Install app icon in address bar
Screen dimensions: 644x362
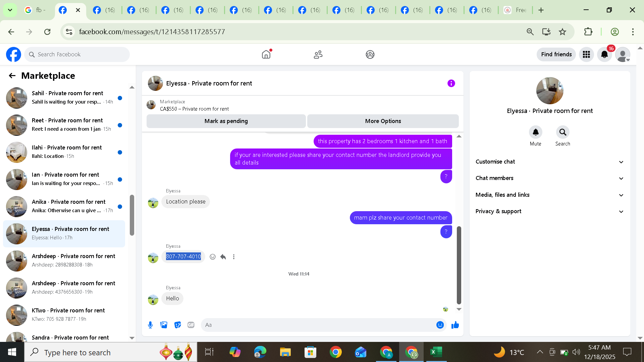click(546, 32)
